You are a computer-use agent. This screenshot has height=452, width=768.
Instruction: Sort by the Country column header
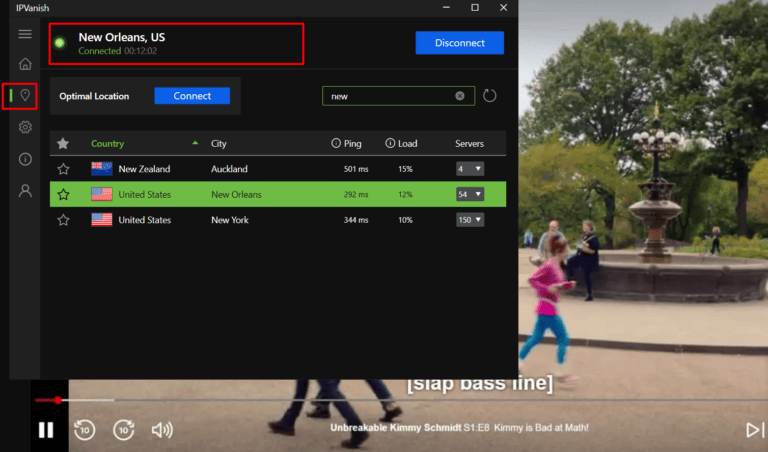tap(107, 143)
